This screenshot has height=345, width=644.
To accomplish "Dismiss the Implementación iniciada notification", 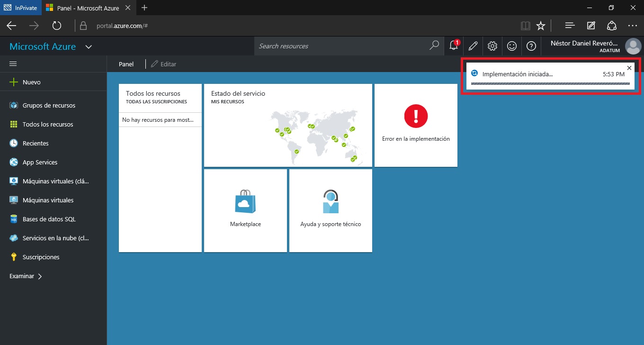I will (x=629, y=68).
